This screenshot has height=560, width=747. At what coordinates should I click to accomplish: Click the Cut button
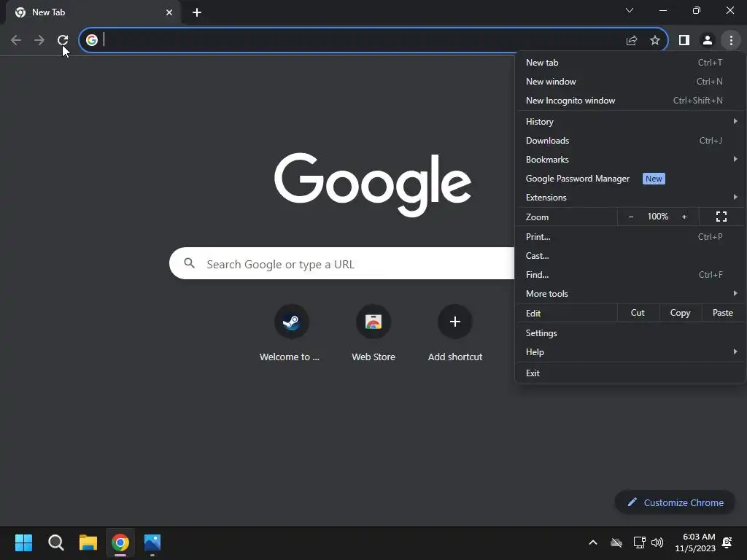(x=638, y=313)
